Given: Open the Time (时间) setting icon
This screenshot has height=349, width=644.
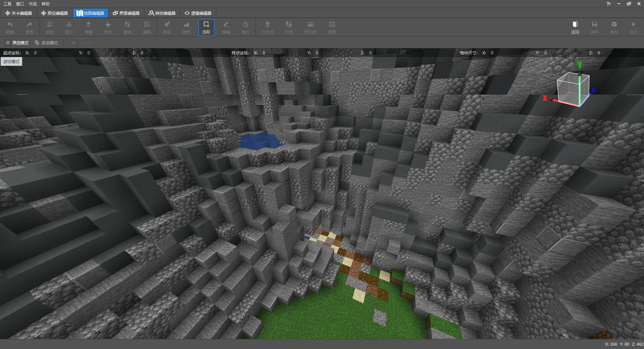Looking at the screenshot, I should pyautogui.click(x=289, y=28).
